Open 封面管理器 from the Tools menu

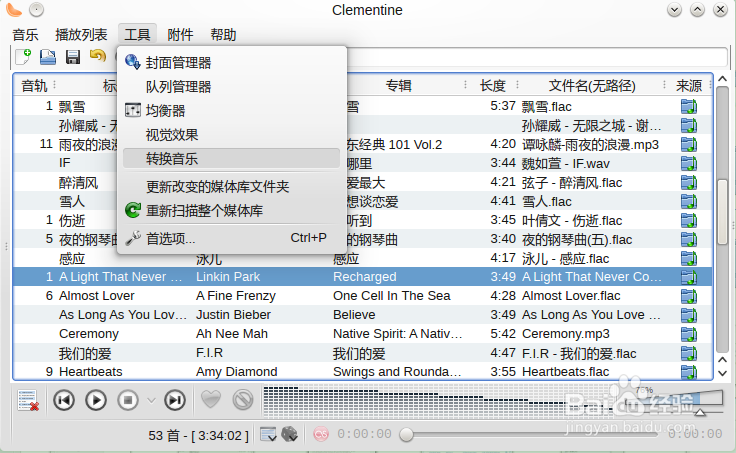(231, 62)
